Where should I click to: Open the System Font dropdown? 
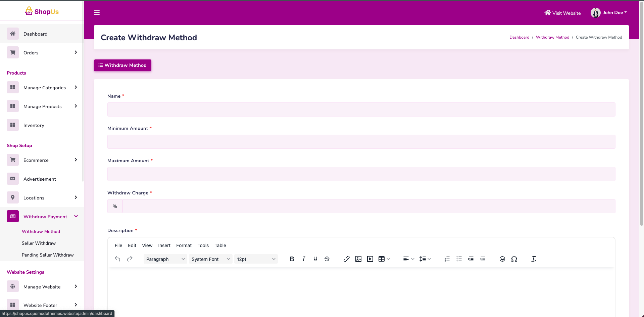pos(210,259)
